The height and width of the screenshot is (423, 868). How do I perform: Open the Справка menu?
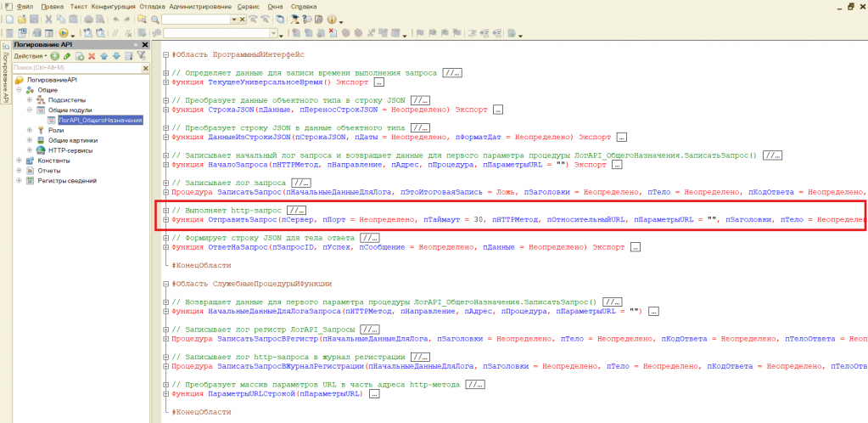[304, 6]
